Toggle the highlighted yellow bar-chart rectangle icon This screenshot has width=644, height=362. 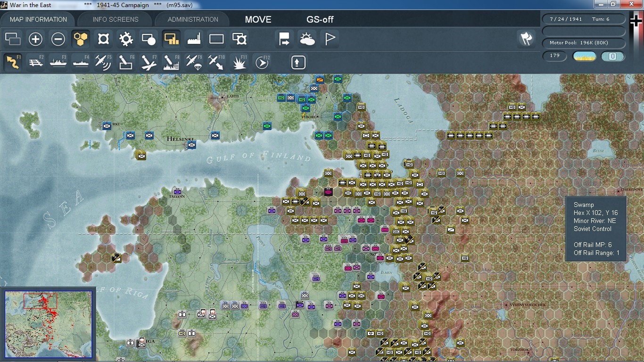tap(171, 39)
